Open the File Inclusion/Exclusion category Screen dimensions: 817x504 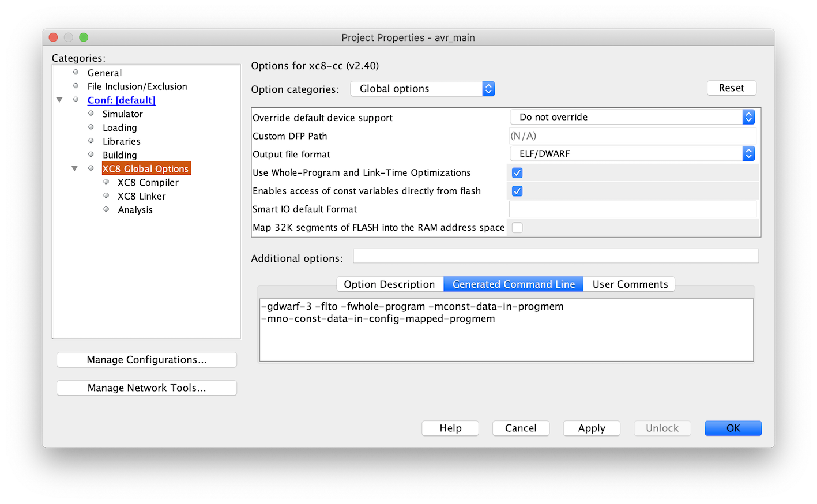click(137, 86)
